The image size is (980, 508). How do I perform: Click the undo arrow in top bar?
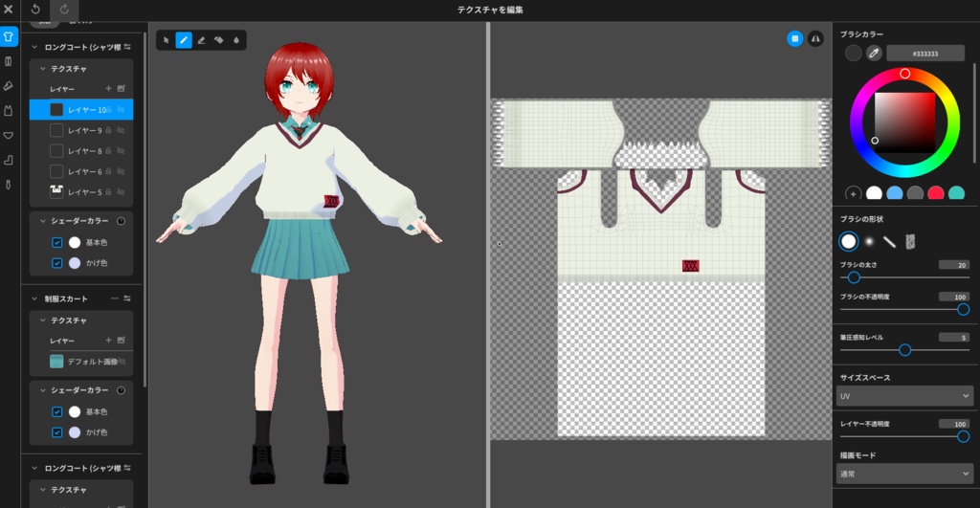pos(35,10)
